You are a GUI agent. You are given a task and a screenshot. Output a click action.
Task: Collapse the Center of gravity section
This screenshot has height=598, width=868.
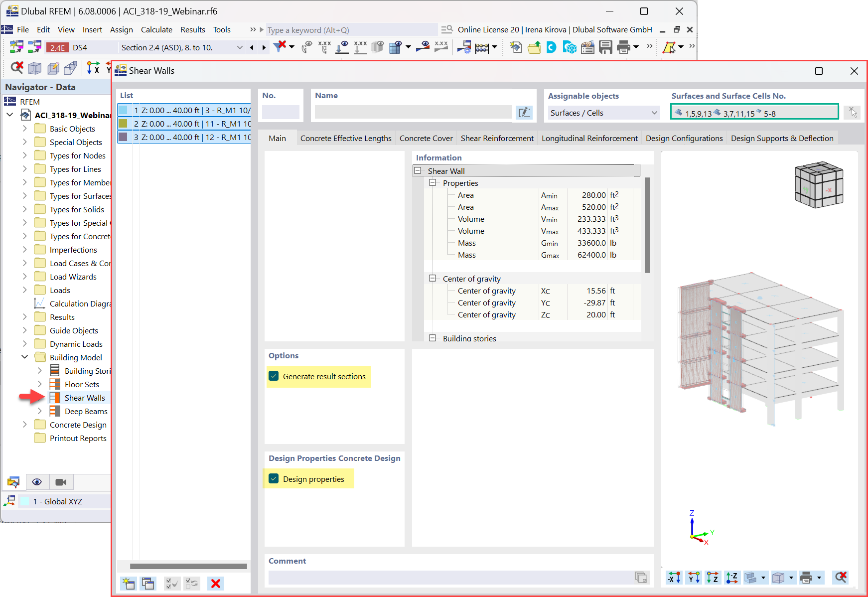(x=432, y=279)
